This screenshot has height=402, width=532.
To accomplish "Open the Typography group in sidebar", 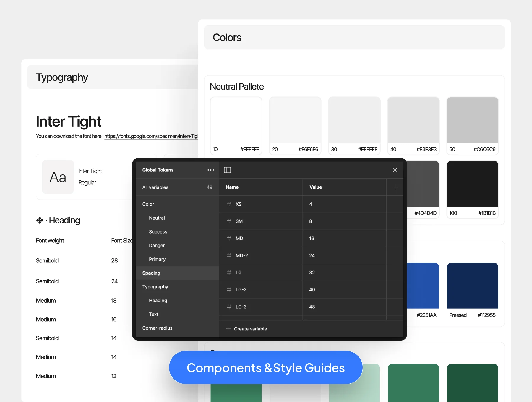I will (x=177, y=287).
